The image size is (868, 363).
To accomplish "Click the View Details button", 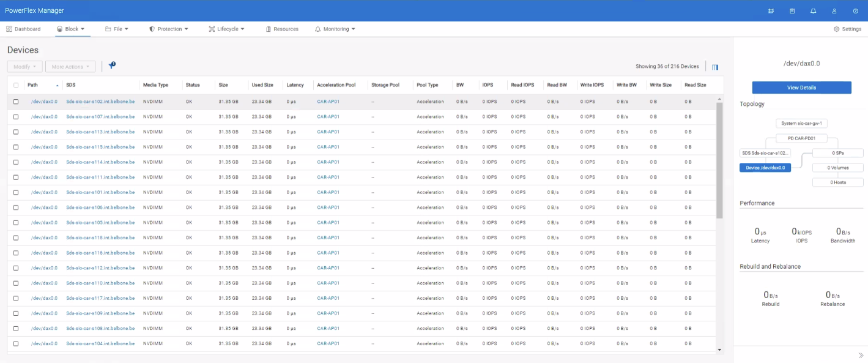I will click(801, 87).
